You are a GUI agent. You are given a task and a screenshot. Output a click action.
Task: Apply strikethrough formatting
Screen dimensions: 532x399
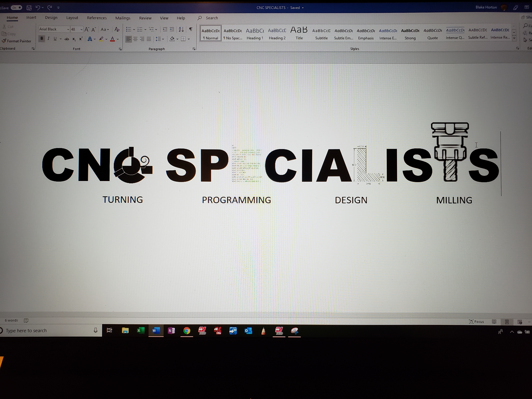(x=67, y=39)
